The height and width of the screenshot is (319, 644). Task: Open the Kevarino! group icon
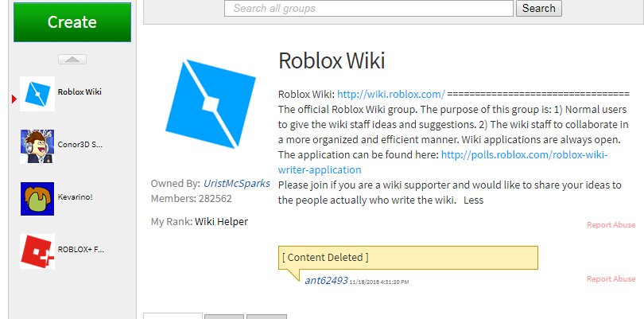click(37, 199)
